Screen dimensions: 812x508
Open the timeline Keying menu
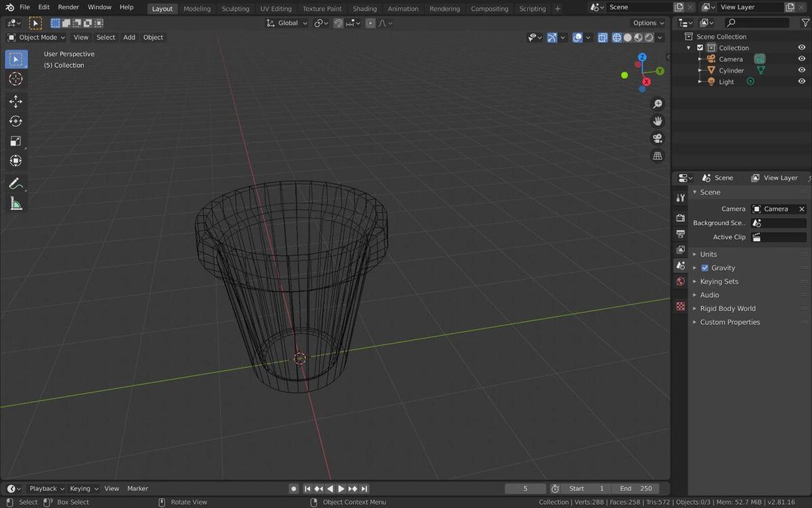click(84, 489)
